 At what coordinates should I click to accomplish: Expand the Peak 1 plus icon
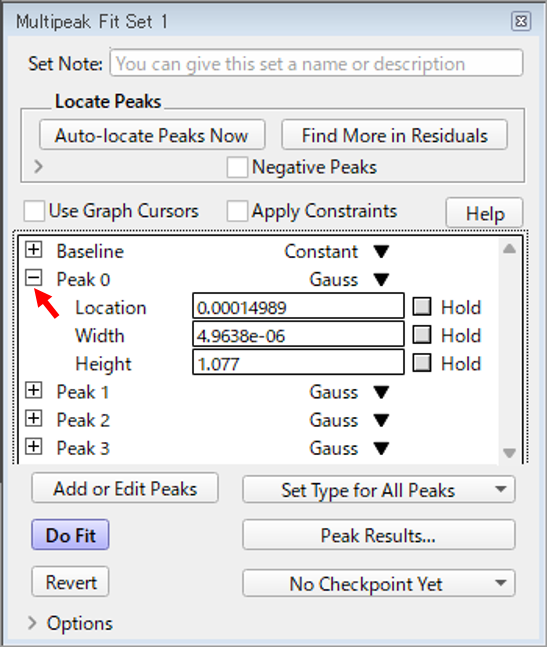click(33, 390)
